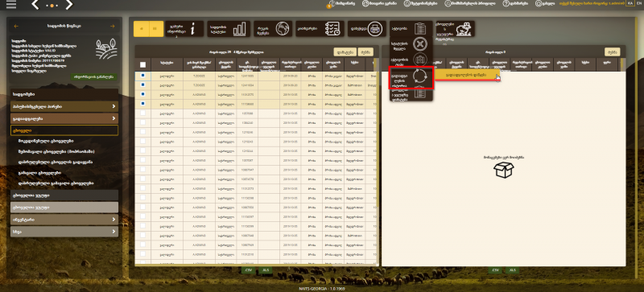Screen dimensions: 644x292
Task: Export the right table as CSV
Action: tap(494, 270)
